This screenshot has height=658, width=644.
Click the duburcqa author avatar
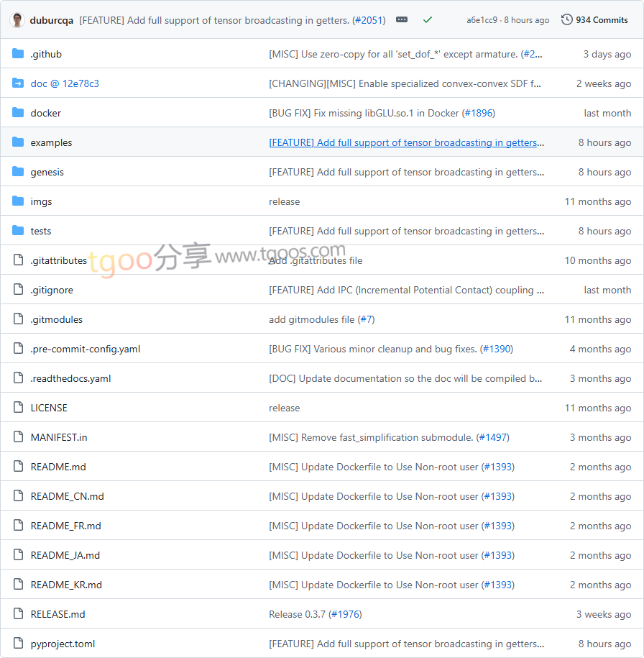[18, 20]
